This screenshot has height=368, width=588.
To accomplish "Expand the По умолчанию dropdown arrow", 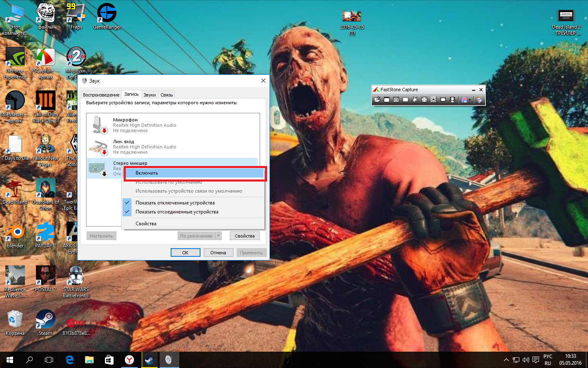I will tap(218, 236).
